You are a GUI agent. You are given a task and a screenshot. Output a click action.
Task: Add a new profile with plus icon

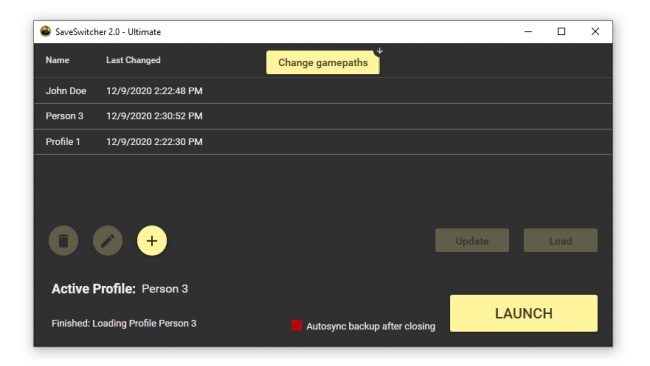[152, 240]
